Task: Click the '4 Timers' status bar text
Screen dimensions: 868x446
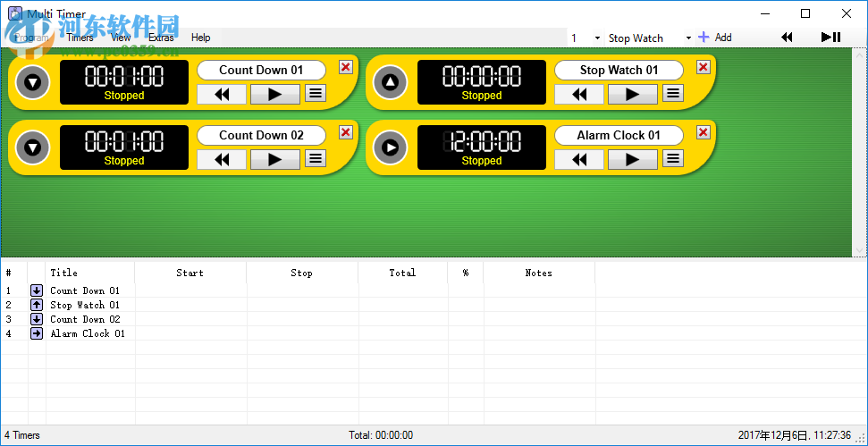Action: [x=22, y=435]
